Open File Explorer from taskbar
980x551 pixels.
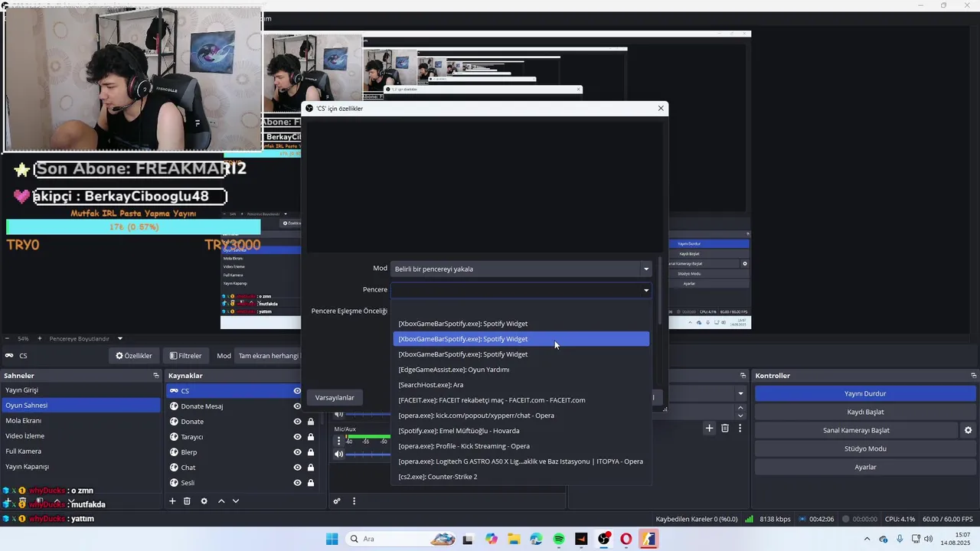coord(514,539)
